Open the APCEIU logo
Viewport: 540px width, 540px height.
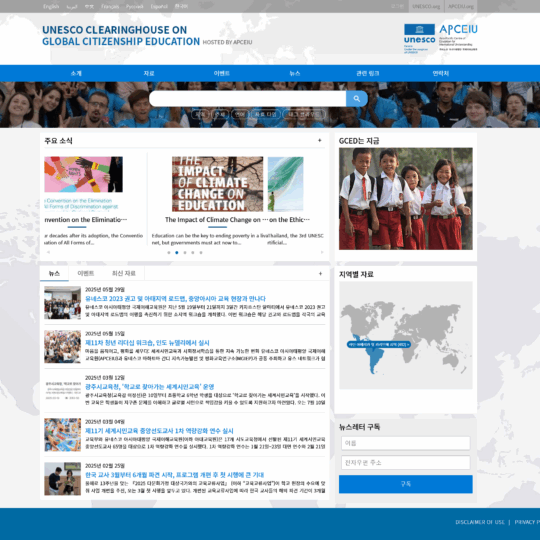pos(458,38)
